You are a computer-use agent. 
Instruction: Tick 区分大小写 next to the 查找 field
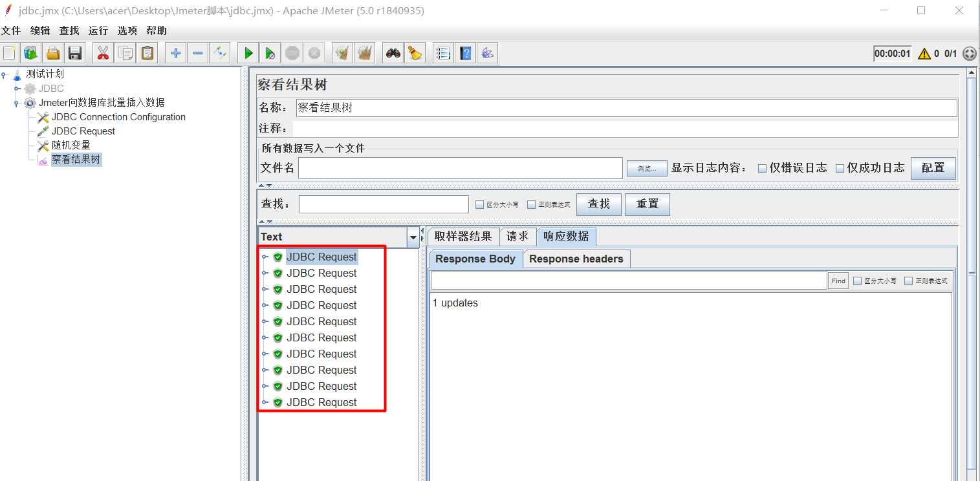pyautogui.click(x=479, y=204)
